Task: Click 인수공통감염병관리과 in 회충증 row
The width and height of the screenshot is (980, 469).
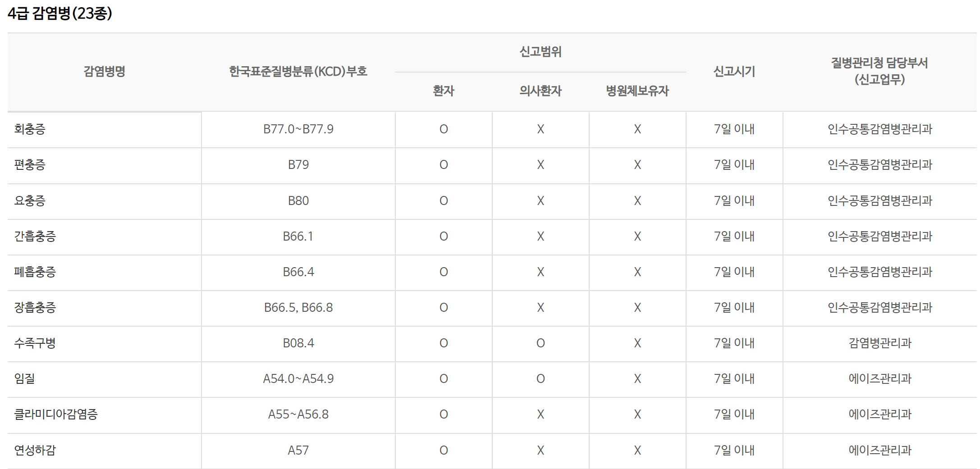Action: [x=880, y=129]
